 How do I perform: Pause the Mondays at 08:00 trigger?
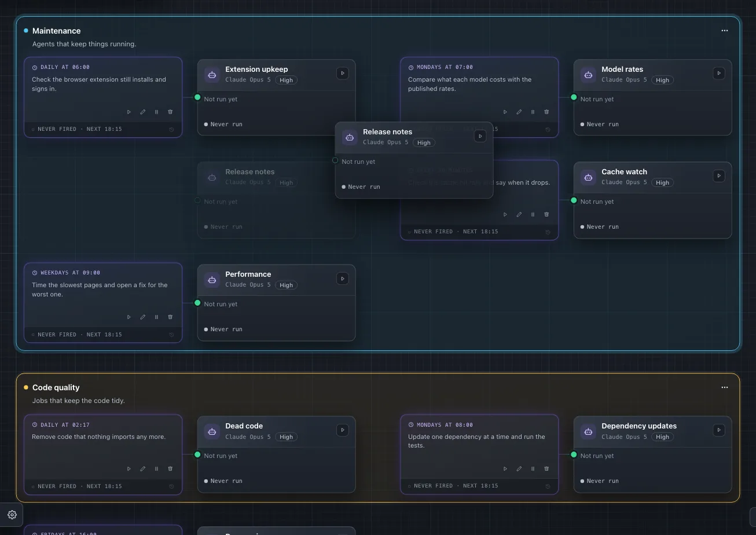pyautogui.click(x=533, y=468)
